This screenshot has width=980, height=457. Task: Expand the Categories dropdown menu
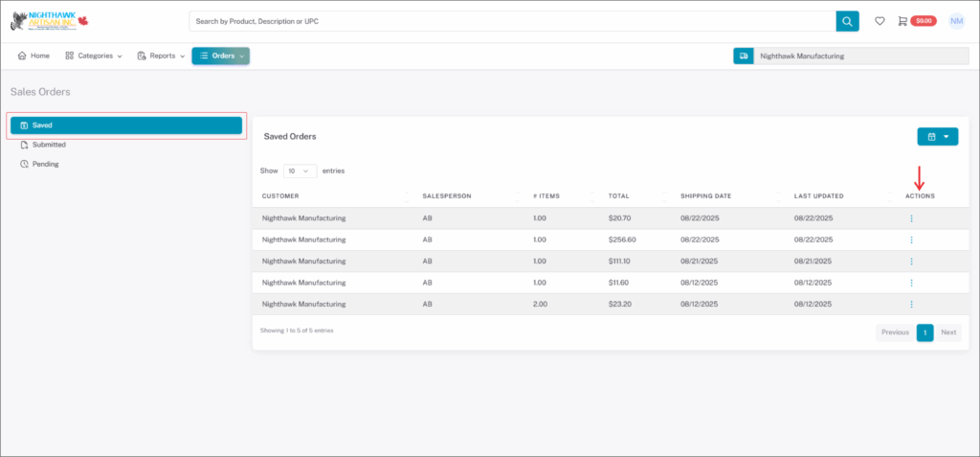94,56
